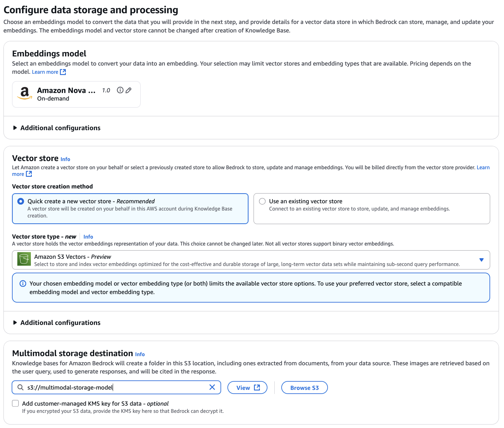Click the info circle icon in the blue alert
This screenshot has height=428, width=504.
pos(23,284)
